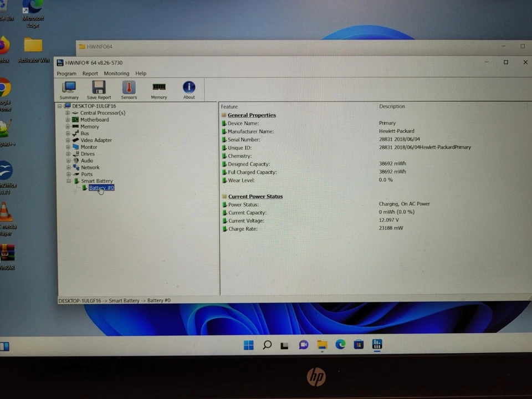The image size is (532, 399).
Task: Expand the Monitor tree node
Action: 68,147
